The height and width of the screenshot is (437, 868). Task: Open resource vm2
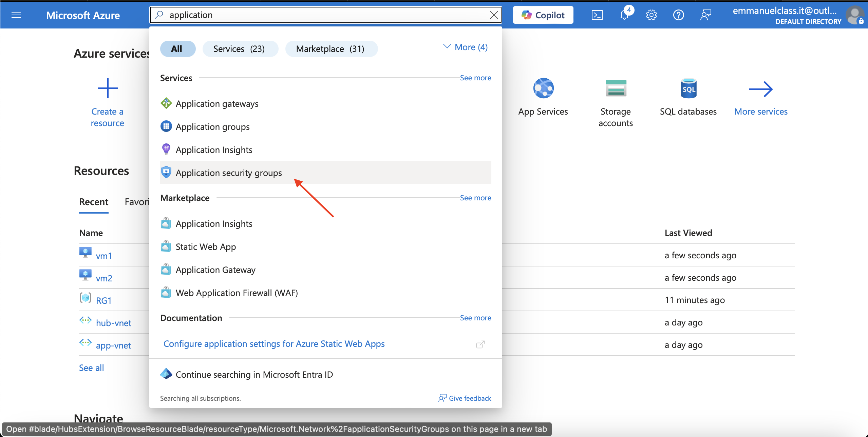[x=104, y=278]
